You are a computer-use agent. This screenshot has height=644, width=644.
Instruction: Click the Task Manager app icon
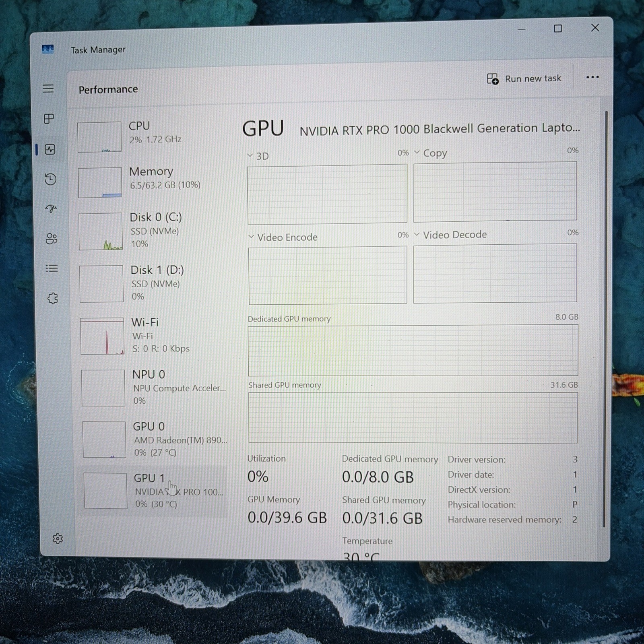click(47, 49)
